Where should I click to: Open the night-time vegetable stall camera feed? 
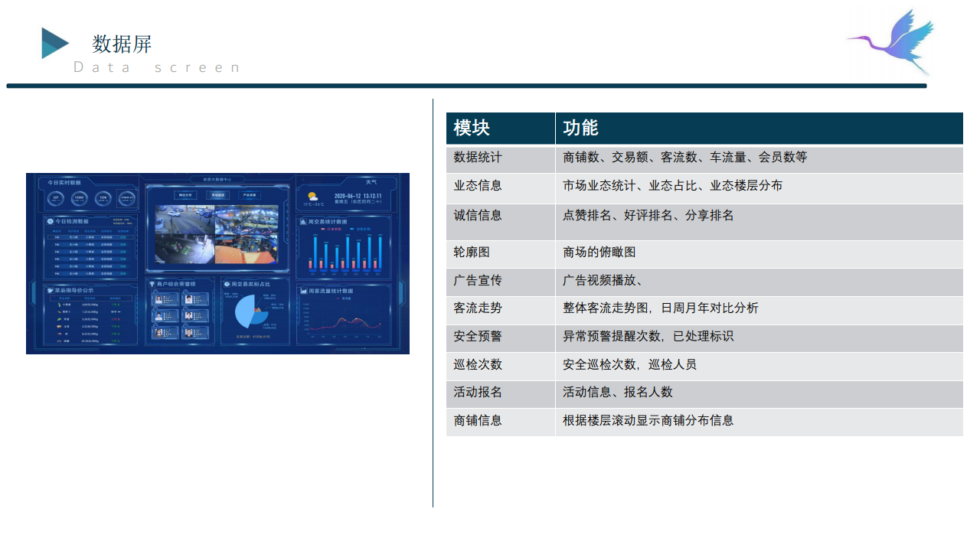point(185,249)
